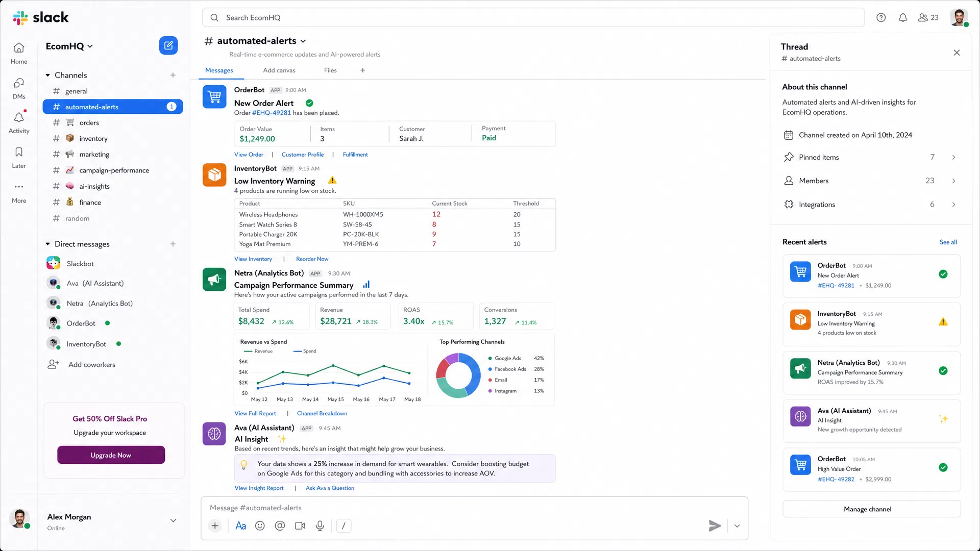The height and width of the screenshot is (551, 980).
Task: Click the Manage channel button
Action: [x=871, y=509]
